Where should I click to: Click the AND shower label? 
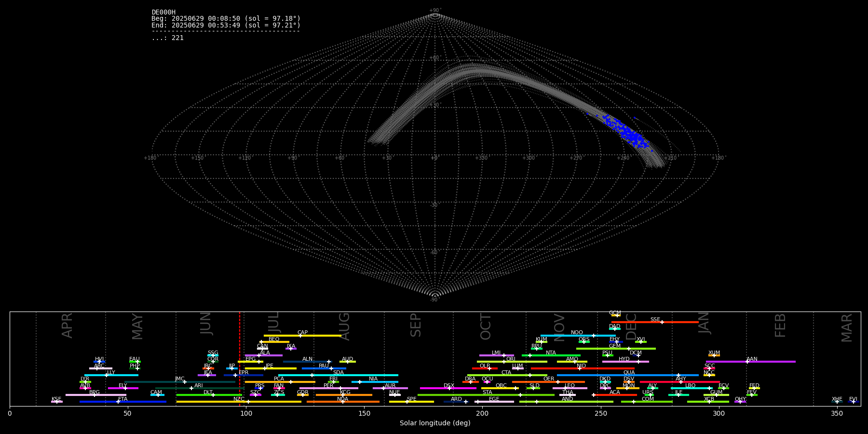tap(568, 399)
